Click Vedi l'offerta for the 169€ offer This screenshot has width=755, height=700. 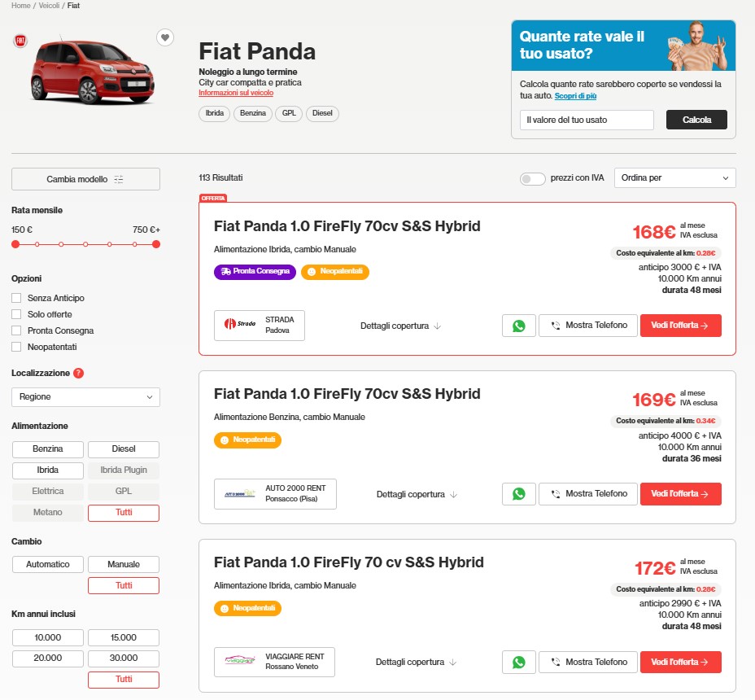point(680,494)
